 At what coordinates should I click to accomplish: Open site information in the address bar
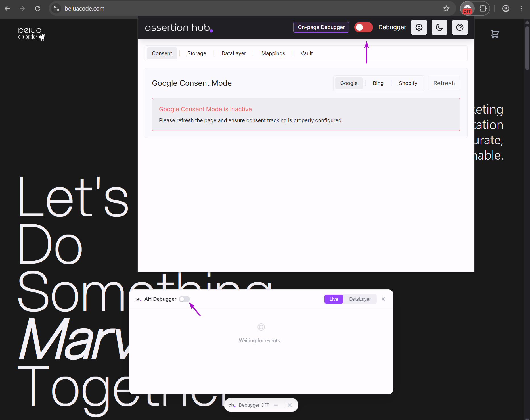click(x=56, y=9)
